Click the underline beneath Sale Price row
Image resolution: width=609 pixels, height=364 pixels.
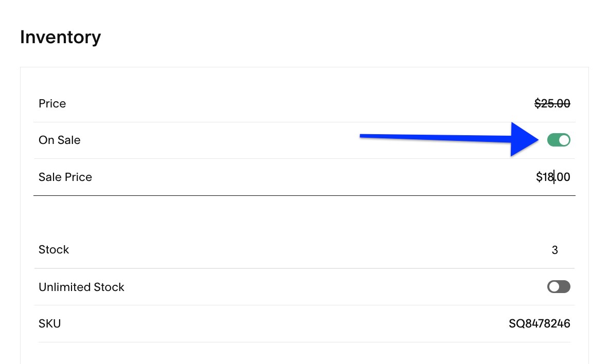point(304,195)
